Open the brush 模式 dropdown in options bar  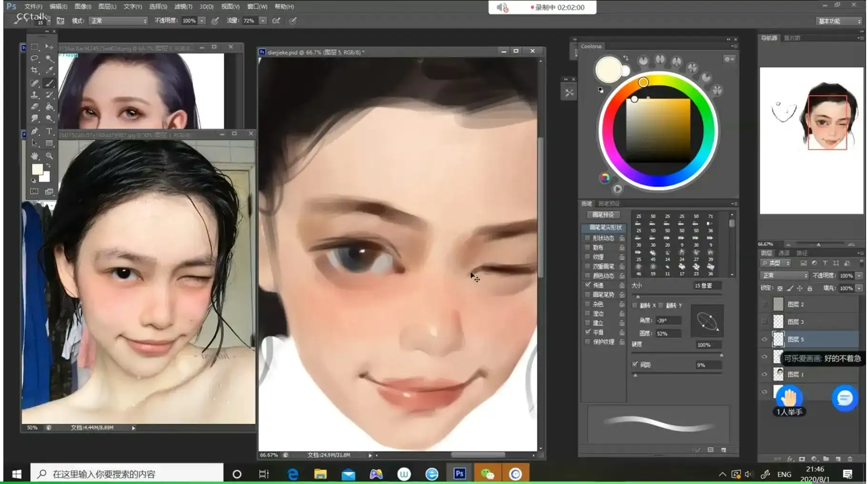[118, 21]
